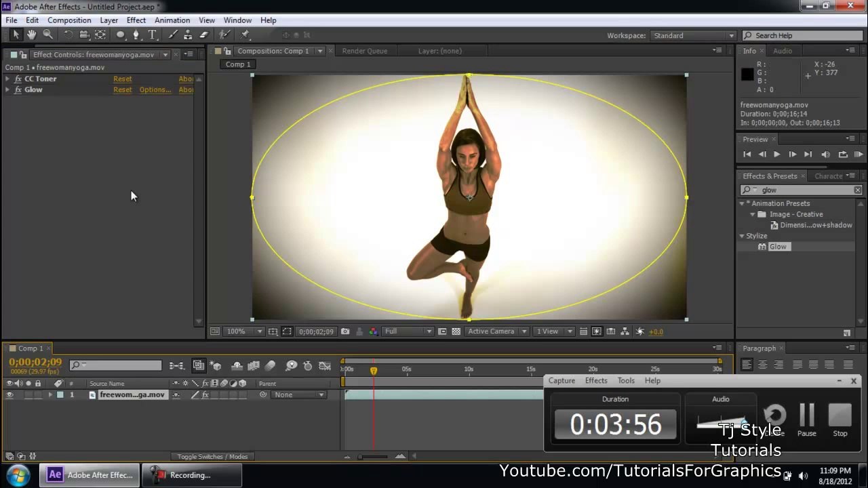Select the Roto Brush tool
868x488 pixels.
[224, 35]
